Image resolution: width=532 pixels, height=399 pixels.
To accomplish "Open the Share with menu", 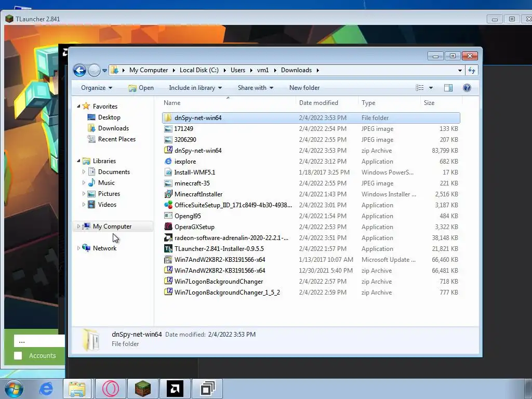I will pyautogui.click(x=256, y=88).
